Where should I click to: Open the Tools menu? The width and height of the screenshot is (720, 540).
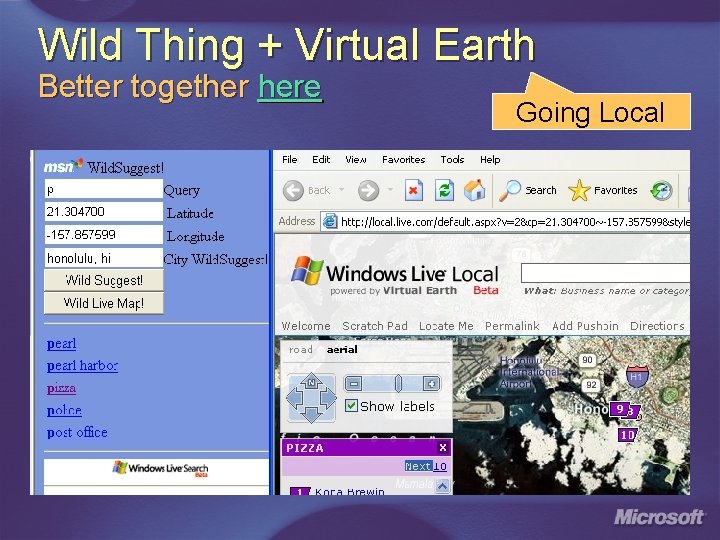click(x=452, y=159)
